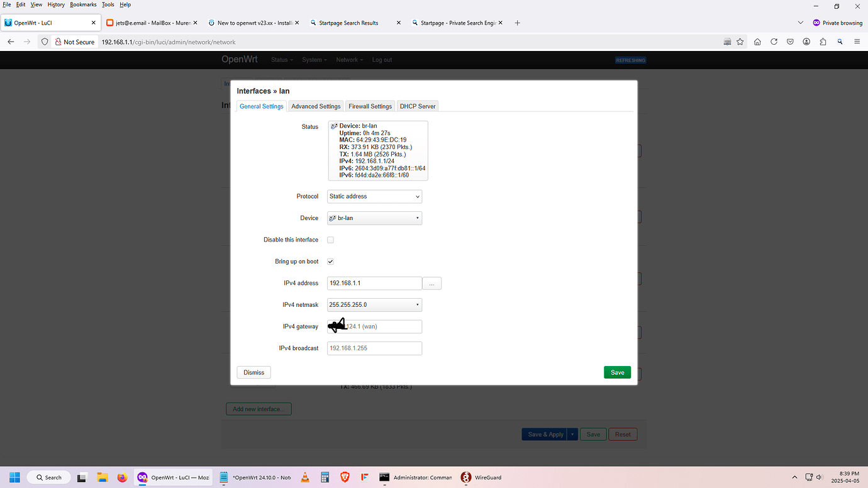The image size is (868, 488).
Task: Click the home icon in the browser toolbar
Action: [757, 42]
